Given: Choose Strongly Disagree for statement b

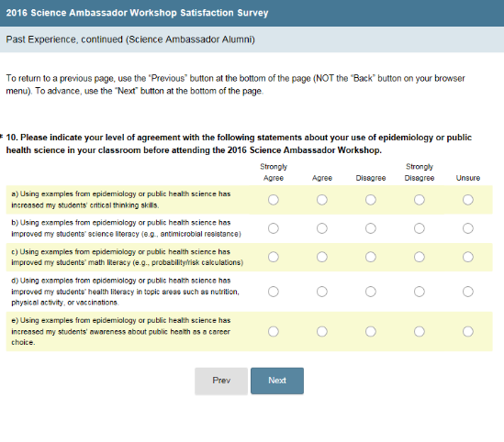Looking at the screenshot, I should pos(420,228).
